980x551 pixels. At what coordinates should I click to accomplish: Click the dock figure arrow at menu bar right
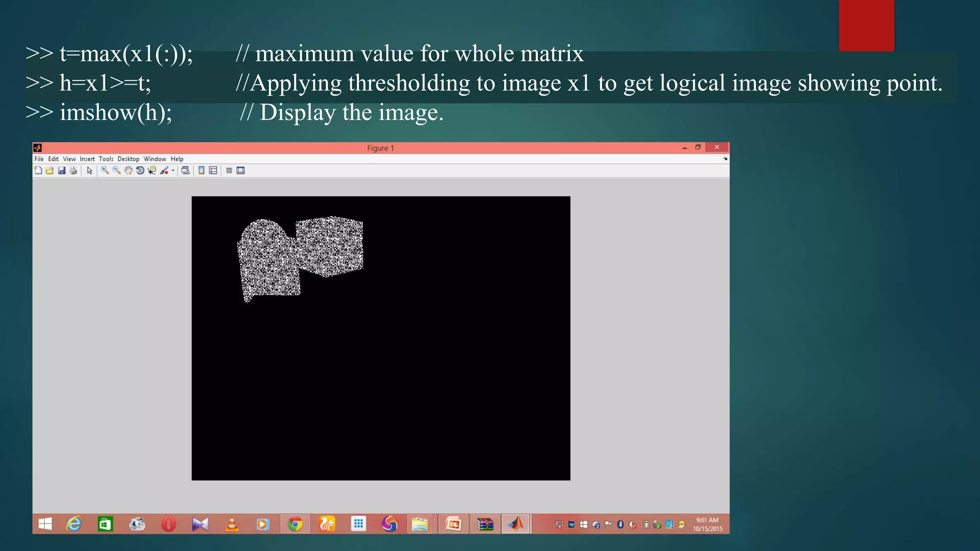coord(725,159)
